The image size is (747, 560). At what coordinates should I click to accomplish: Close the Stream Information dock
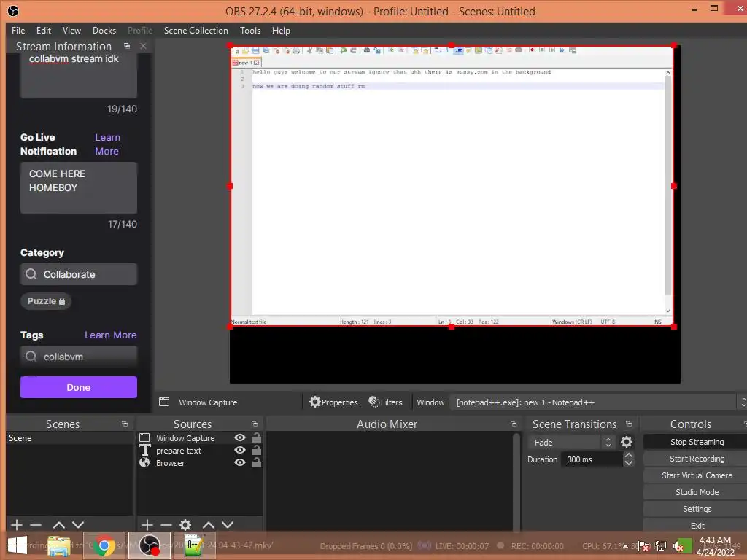143,46
